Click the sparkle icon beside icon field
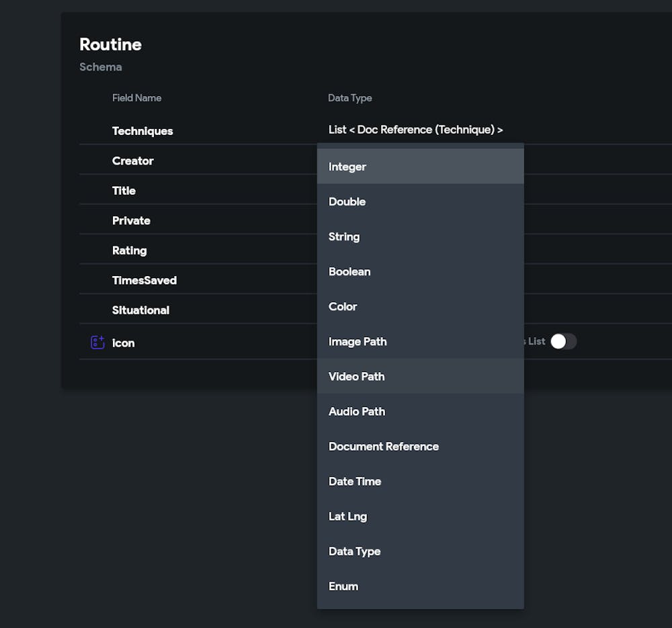 pos(97,343)
